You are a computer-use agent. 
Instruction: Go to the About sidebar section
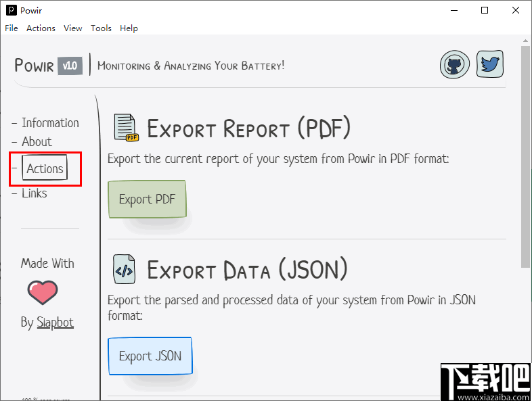pyautogui.click(x=37, y=142)
